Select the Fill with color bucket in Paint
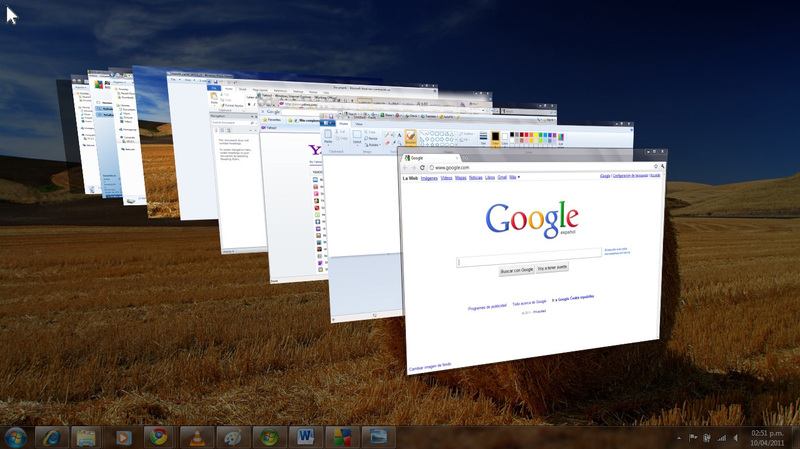 pos(393,135)
